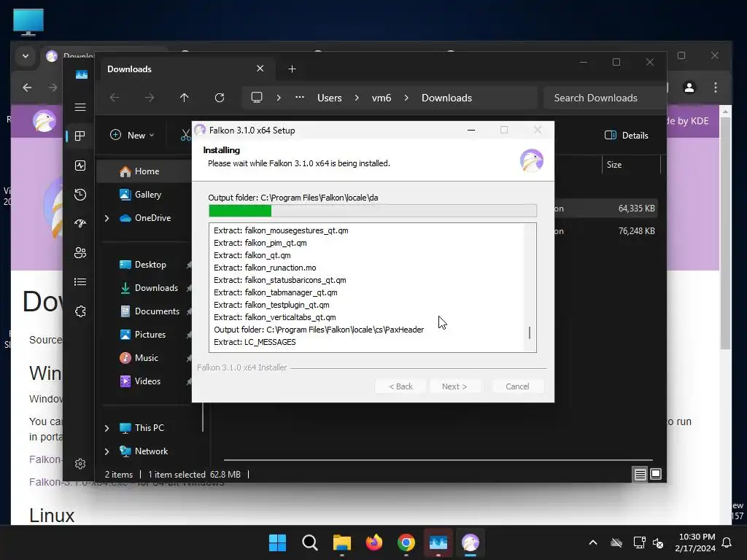
Task: Click the Windows Start button
Action: click(x=277, y=542)
